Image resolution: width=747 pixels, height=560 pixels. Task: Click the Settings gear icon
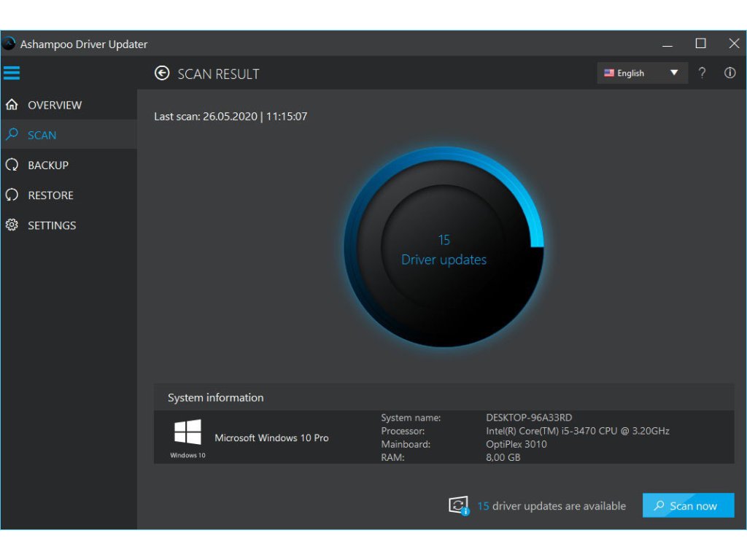[x=12, y=225]
